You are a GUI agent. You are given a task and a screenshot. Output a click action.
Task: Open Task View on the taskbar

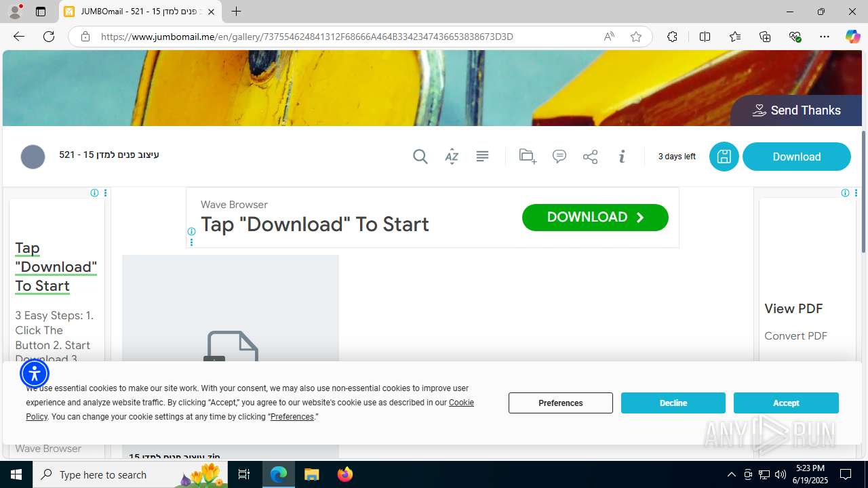pyautogui.click(x=245, y=474)
